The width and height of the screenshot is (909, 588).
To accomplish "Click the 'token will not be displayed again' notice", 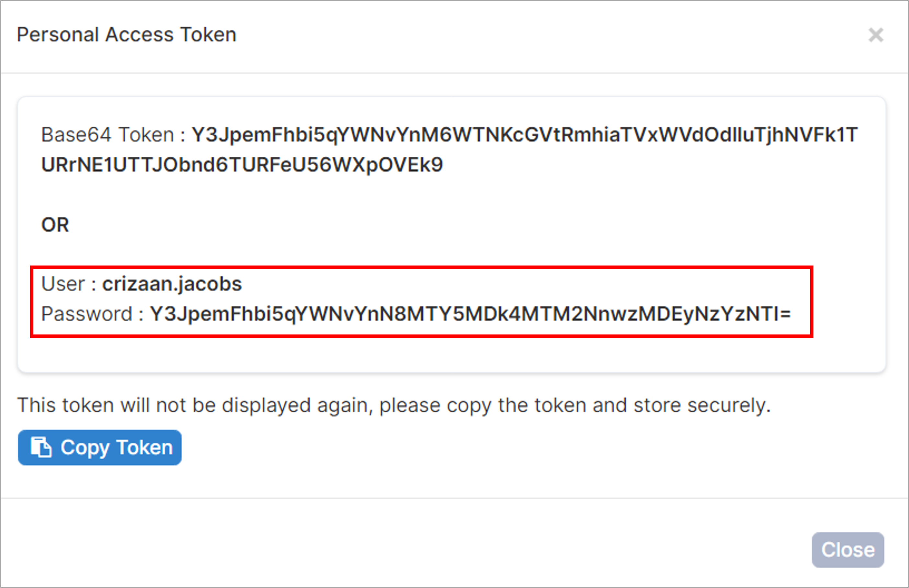I will 394,405.
